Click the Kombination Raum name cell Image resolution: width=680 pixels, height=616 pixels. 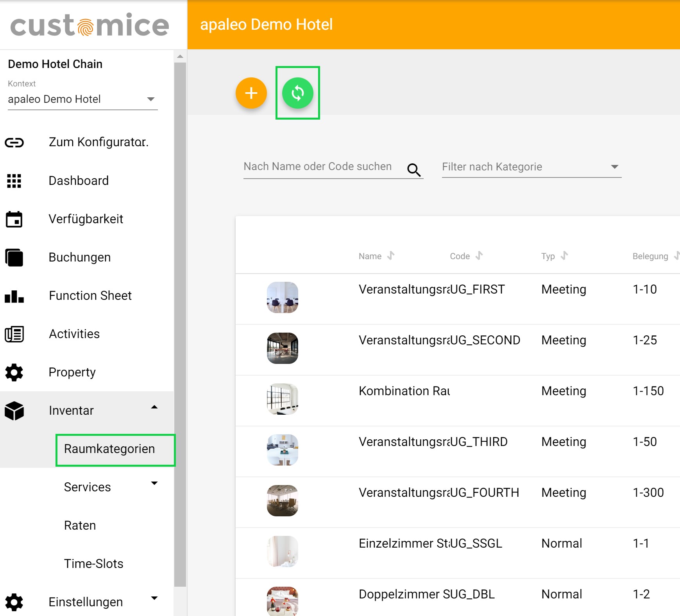[404, 391]
